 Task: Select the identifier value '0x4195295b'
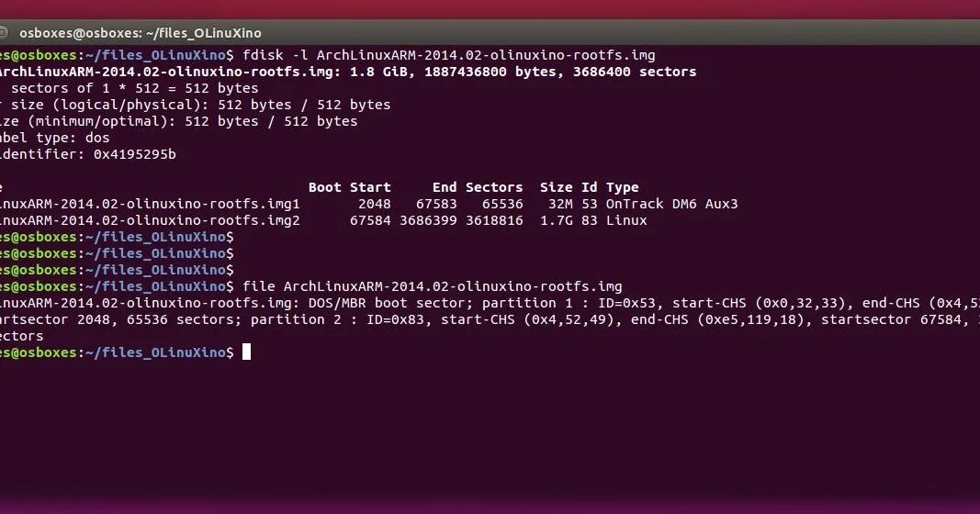135,154
